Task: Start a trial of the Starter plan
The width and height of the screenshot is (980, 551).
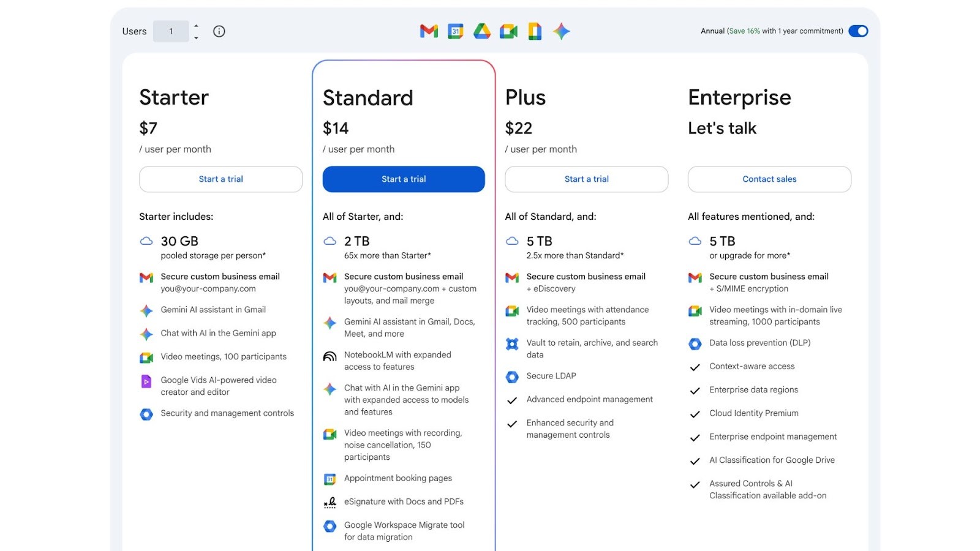Action: (x=221, y=179)
